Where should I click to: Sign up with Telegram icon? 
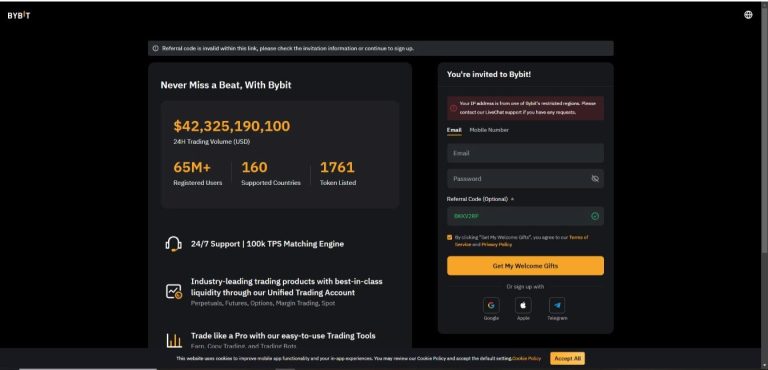[557, 305]
